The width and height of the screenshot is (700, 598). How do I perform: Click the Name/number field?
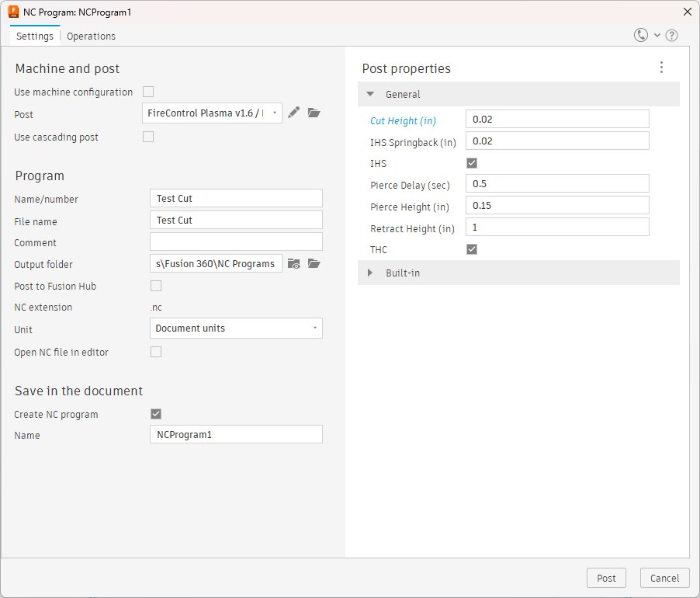[236, 198]
